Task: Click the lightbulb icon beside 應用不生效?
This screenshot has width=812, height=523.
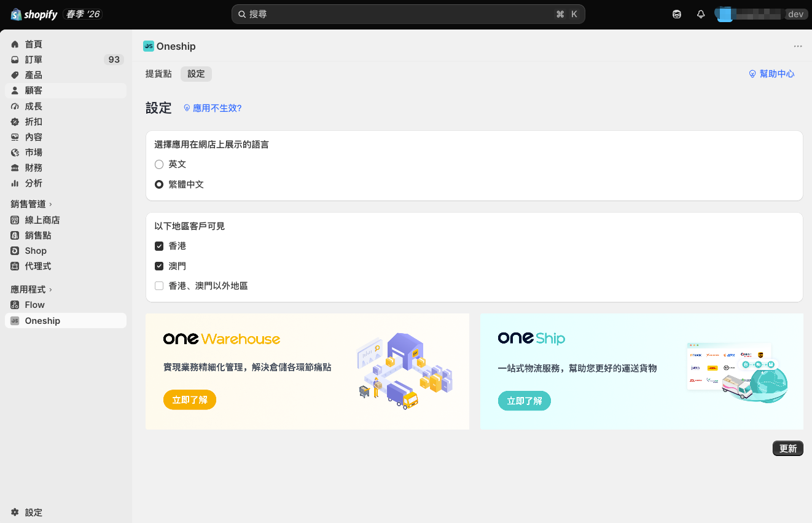Action: (x=187, y=108)
